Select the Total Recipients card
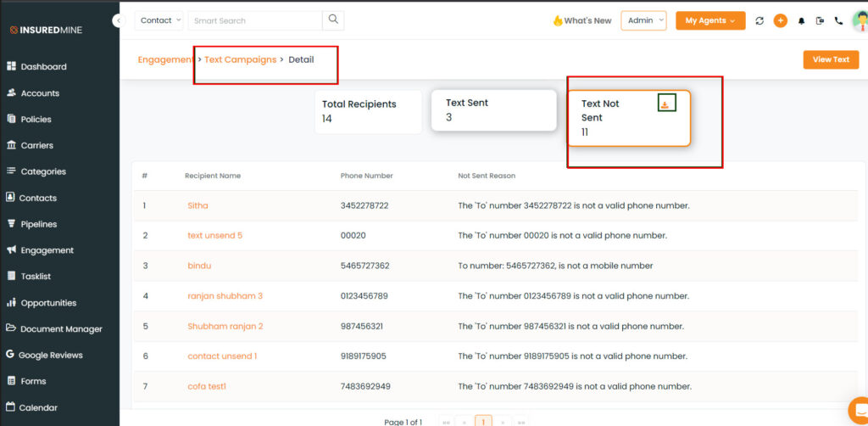 click(x=368, y=111)
